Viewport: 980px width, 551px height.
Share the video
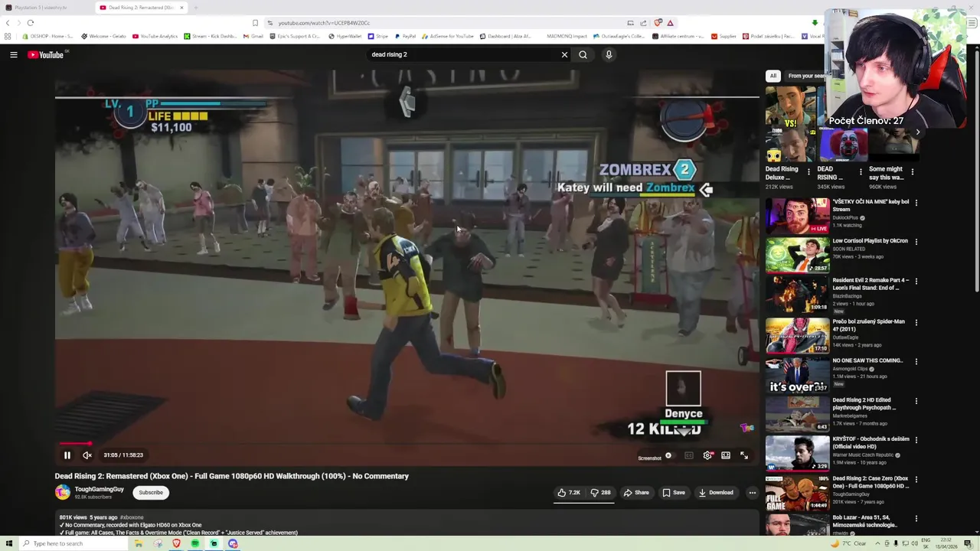635,493
